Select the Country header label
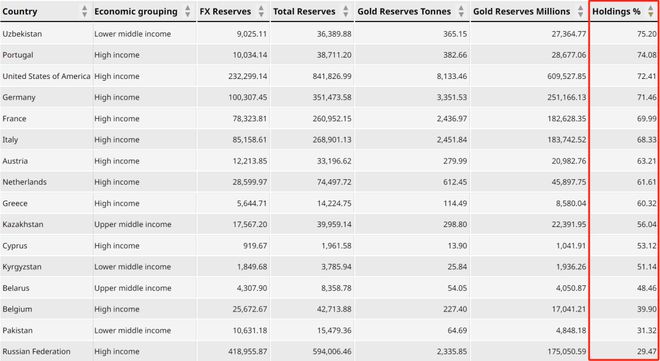660x361 pixels. click(x=20, y=12)
